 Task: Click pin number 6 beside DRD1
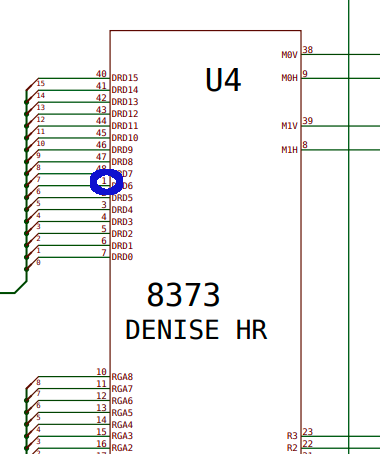[104, 241]
